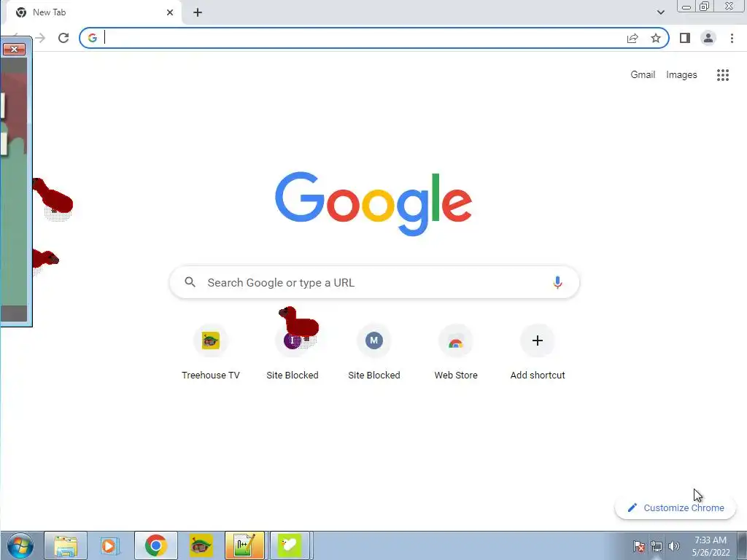Close the New Tab tab

click(169, 12)
